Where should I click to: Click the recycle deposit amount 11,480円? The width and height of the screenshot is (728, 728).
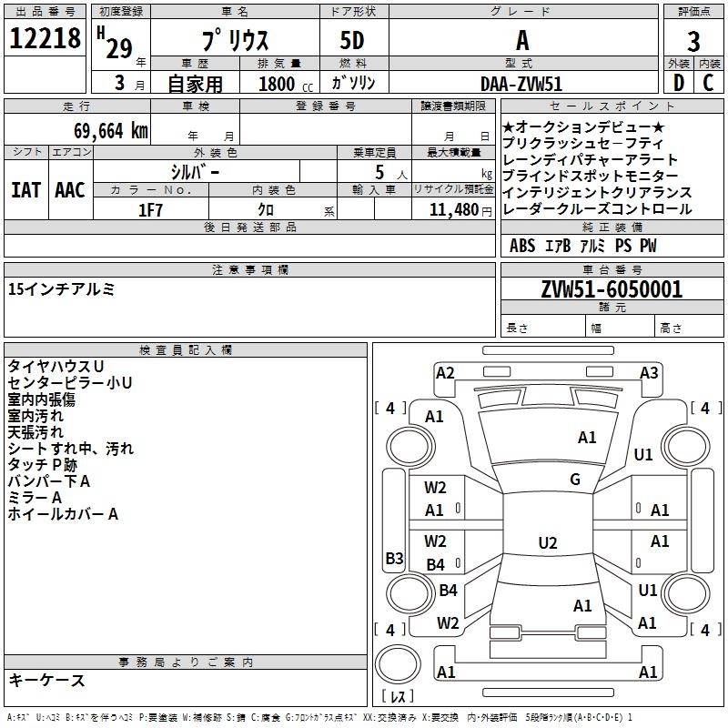point(452,209)
